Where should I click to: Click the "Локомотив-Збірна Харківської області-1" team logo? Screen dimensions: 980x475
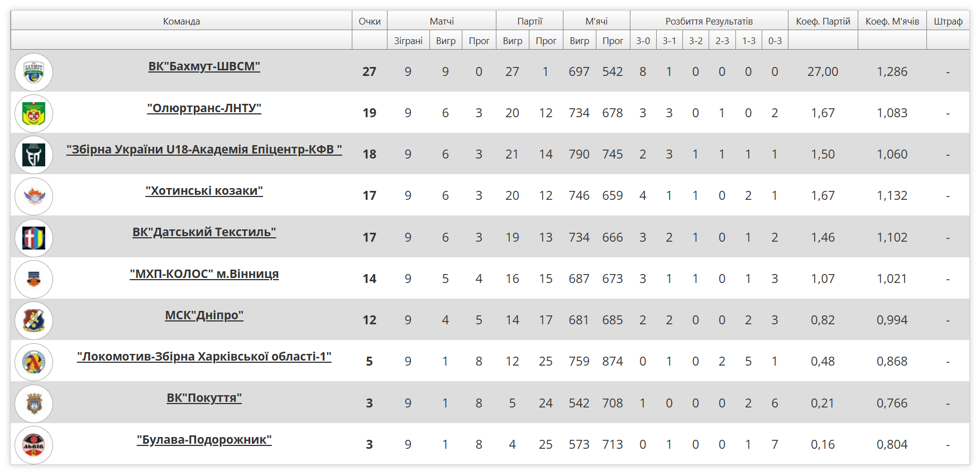(x=34, y=362)
